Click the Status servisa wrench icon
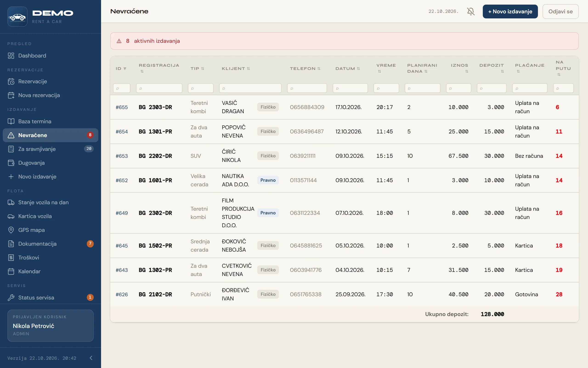The width and height of the screenshot is (588, 368). click(x=11, y=297)
